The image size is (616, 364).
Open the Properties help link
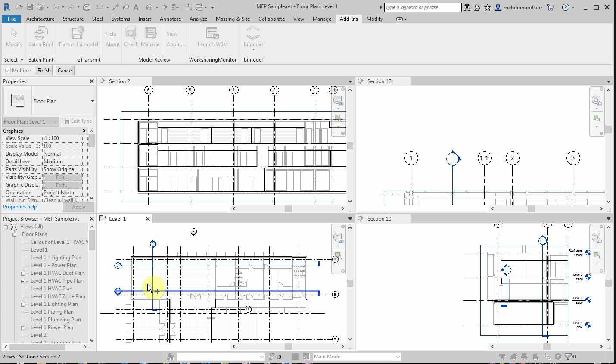(x=20, y=207)
